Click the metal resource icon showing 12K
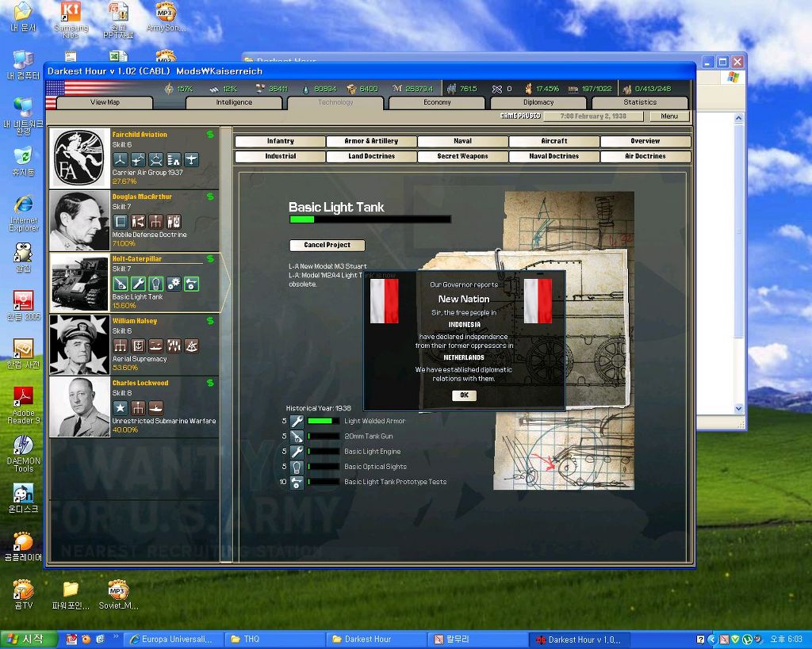This screenshot has width=812, height=649. [213, 90]
